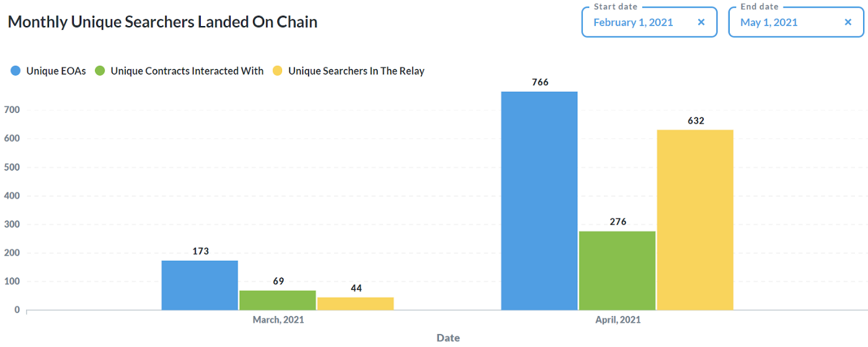This screenshot has height=347, width=868.
Task: Toggle the Unique Contracts Interacted With series
Action: tap(187, 71)
